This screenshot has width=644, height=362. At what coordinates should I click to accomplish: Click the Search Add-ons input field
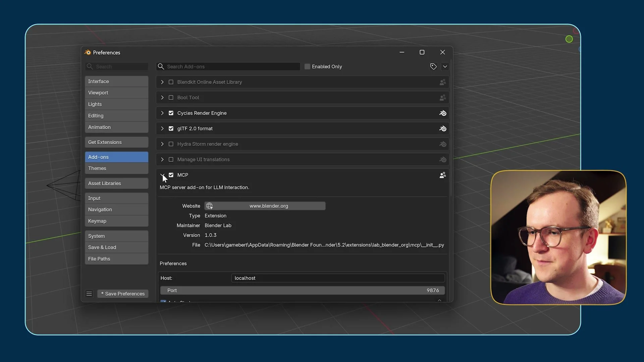228,66
